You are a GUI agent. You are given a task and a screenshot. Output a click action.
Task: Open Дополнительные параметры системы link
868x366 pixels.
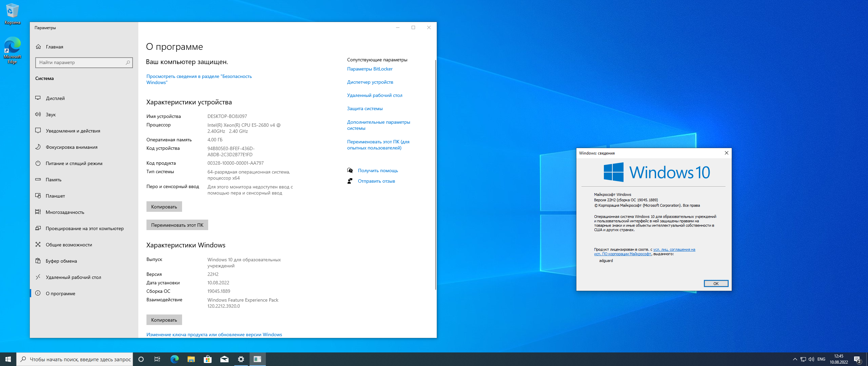coord(378,125)
